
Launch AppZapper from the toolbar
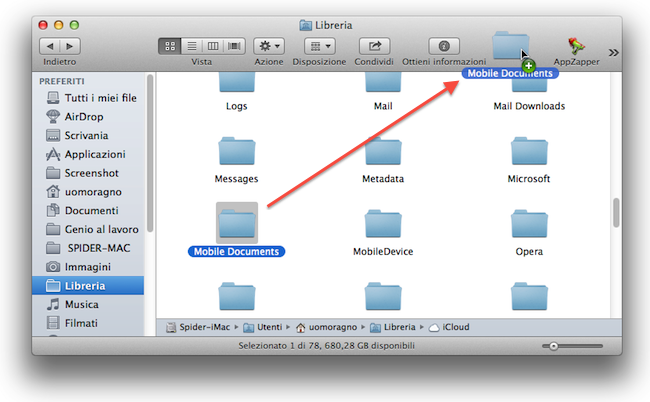(577, 45)
